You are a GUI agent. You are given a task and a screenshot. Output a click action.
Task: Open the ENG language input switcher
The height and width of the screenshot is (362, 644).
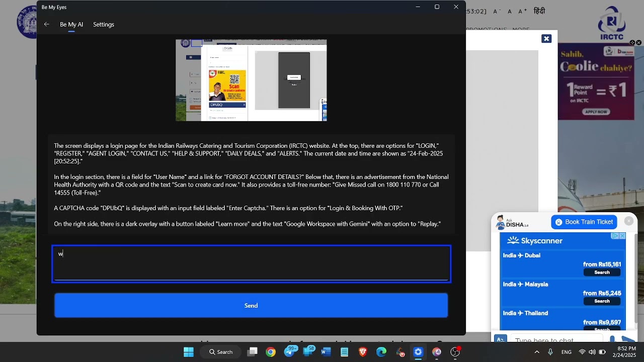(x=567, y=352)
